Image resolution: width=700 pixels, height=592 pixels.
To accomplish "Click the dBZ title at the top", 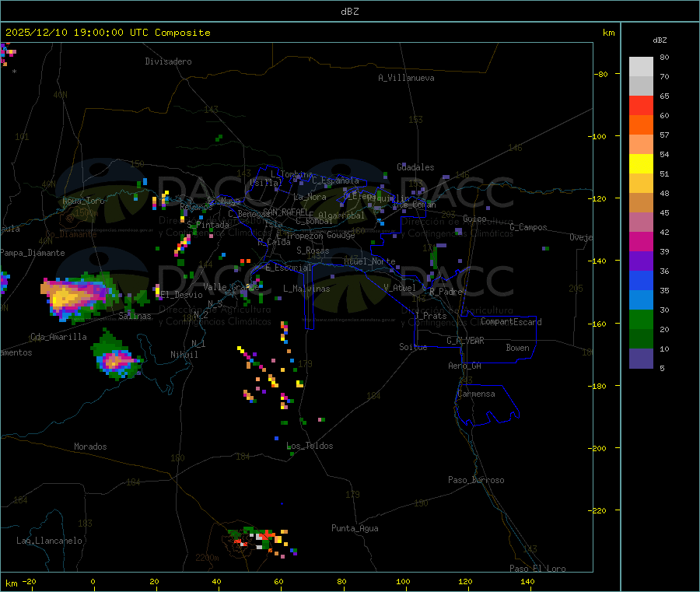I will [349, 12].
